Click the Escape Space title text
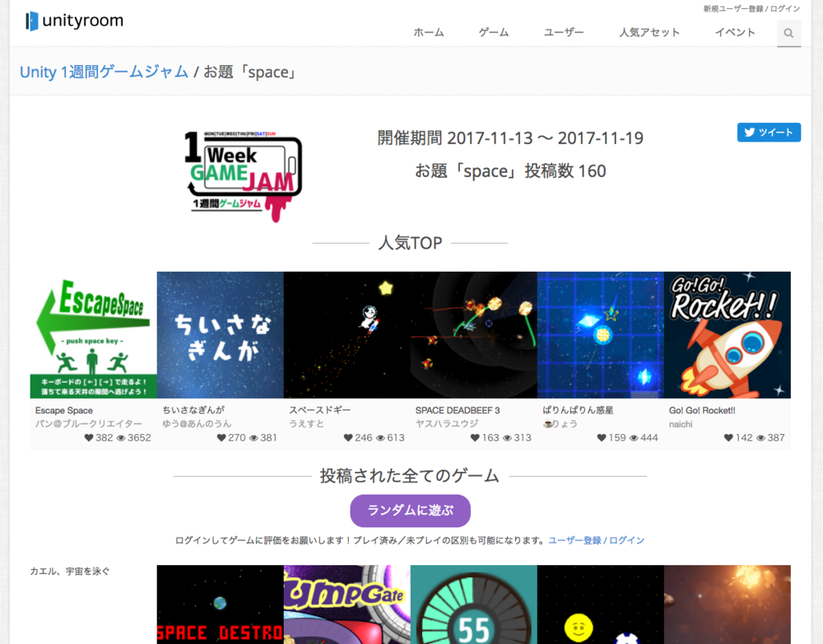823x644 pixels. coord(64,410)
